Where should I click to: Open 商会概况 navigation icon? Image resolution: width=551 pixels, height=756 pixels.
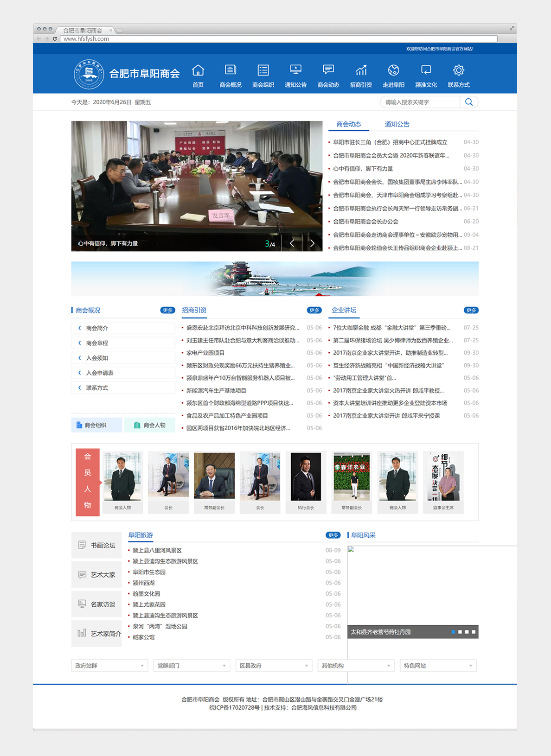[231, 70]
